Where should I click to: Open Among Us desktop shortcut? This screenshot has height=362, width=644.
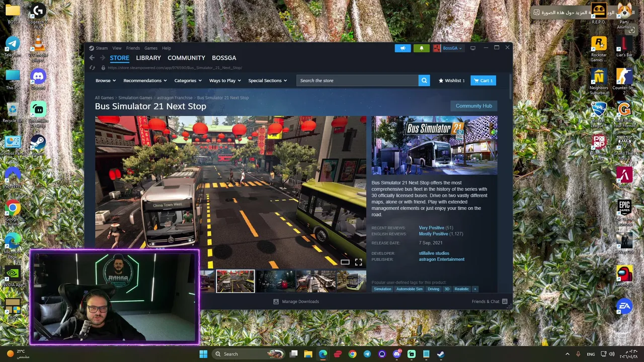624,277
